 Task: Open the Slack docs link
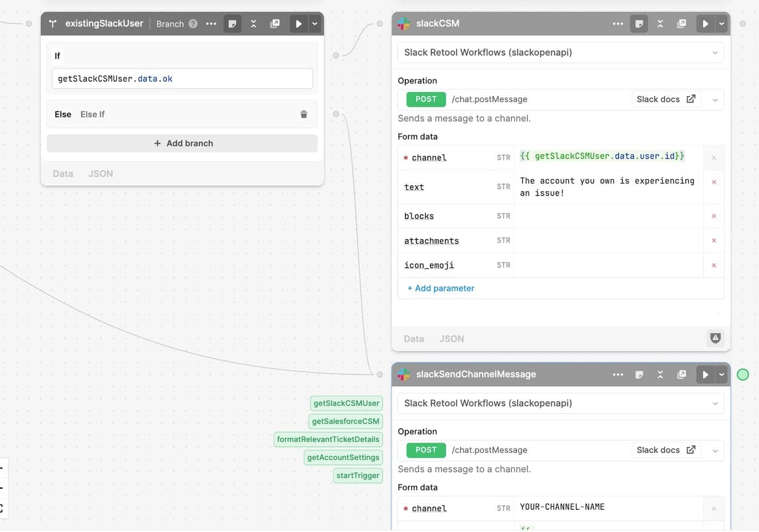point(666,99)
